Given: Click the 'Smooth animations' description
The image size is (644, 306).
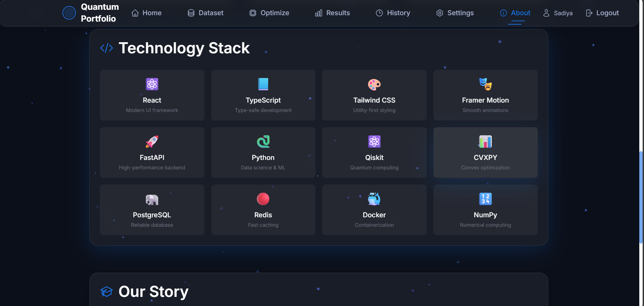Looking at the screenshot, I should coord(485,110).
